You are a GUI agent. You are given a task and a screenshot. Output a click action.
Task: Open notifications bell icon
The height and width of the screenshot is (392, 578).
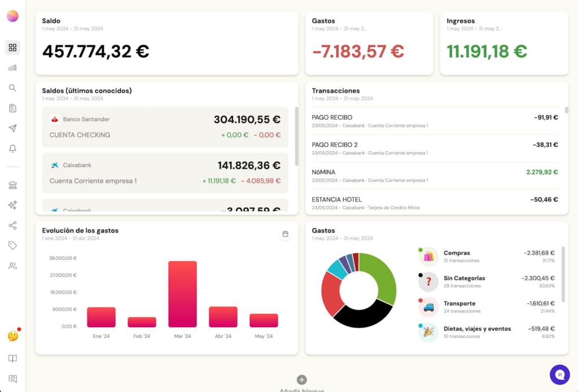tap(12, 149)
